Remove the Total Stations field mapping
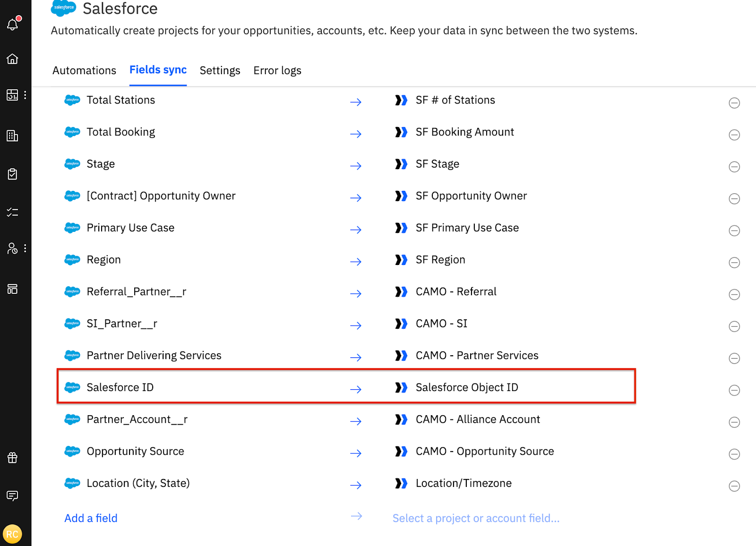The width and height of the screenshot is (756, 546). tap(734, 103)
